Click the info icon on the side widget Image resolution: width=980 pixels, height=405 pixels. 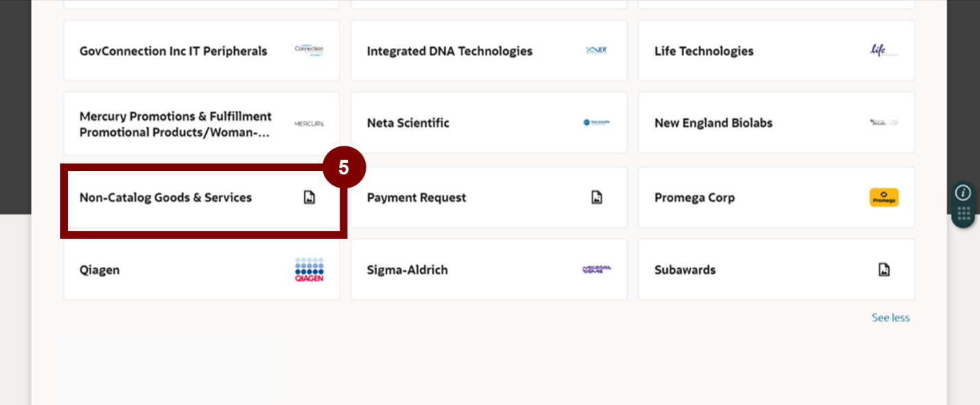[x=964, y=193]
